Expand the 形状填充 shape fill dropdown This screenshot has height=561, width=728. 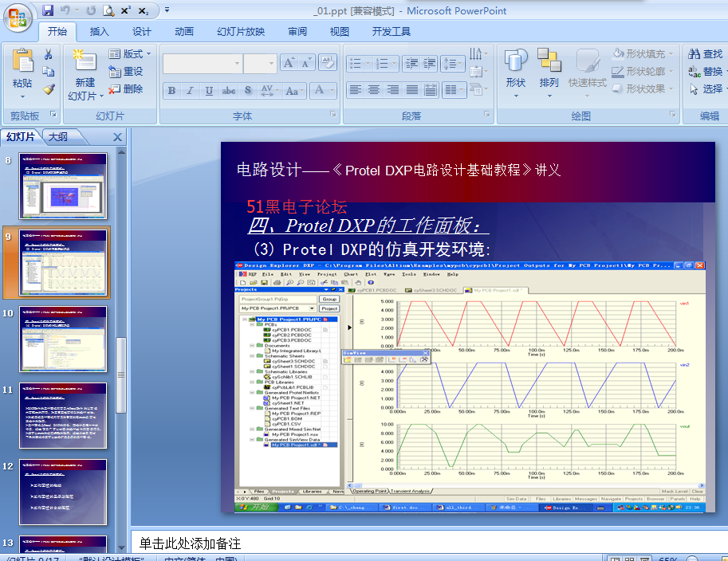tap(671, 54)
